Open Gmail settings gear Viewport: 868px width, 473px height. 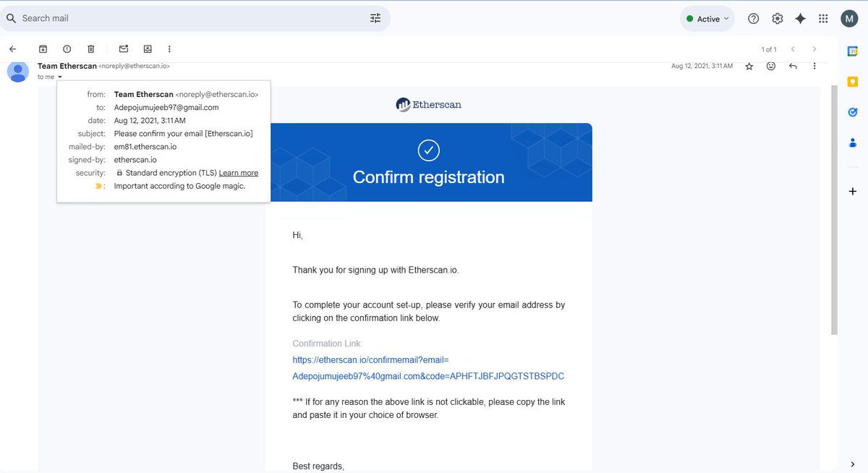(777, 19)
